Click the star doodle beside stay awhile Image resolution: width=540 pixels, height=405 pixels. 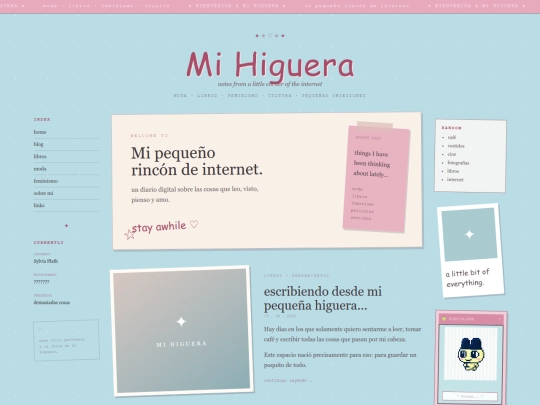click(129, 235)
